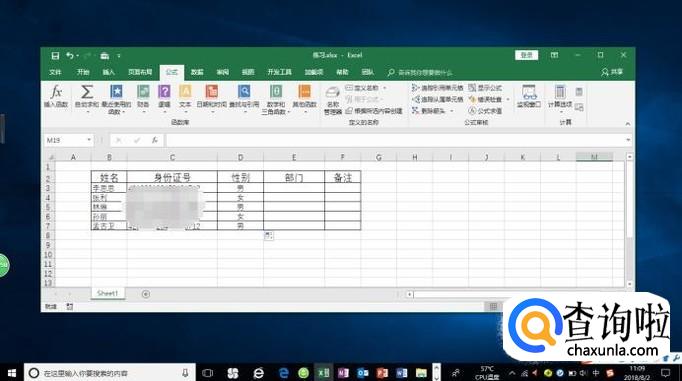The height and width of the screenshot is (381, 682).
Task: Click the AutoSum sigma icon
Action: click(87, 92)
